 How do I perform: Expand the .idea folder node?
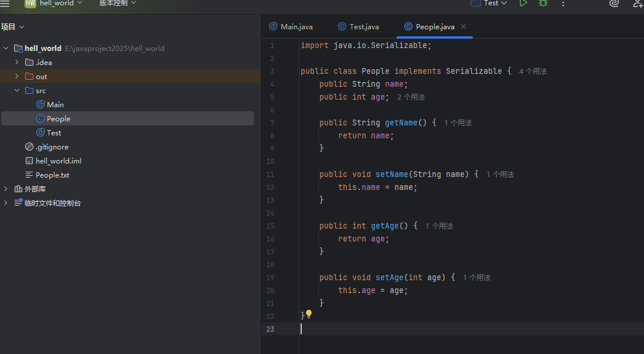(17, 62)
